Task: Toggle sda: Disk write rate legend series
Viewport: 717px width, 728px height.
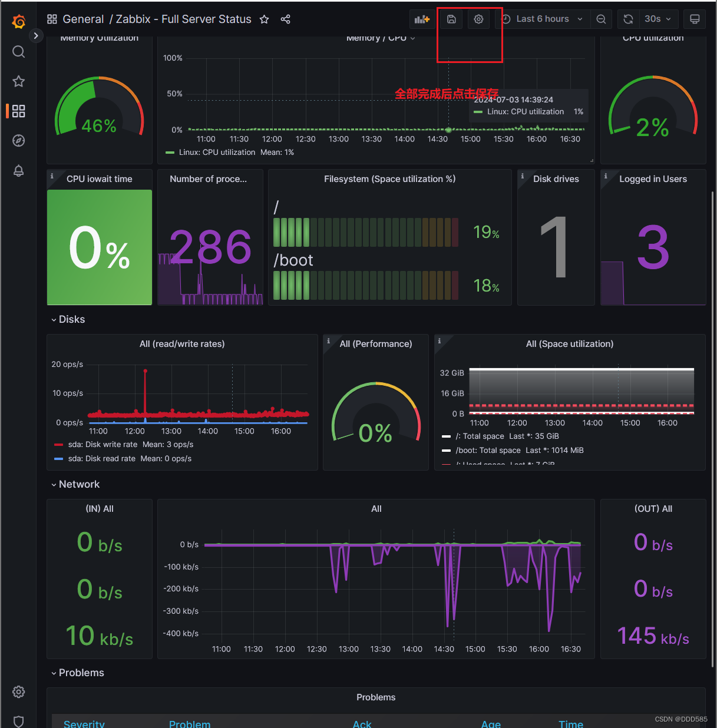Action: 103,445
